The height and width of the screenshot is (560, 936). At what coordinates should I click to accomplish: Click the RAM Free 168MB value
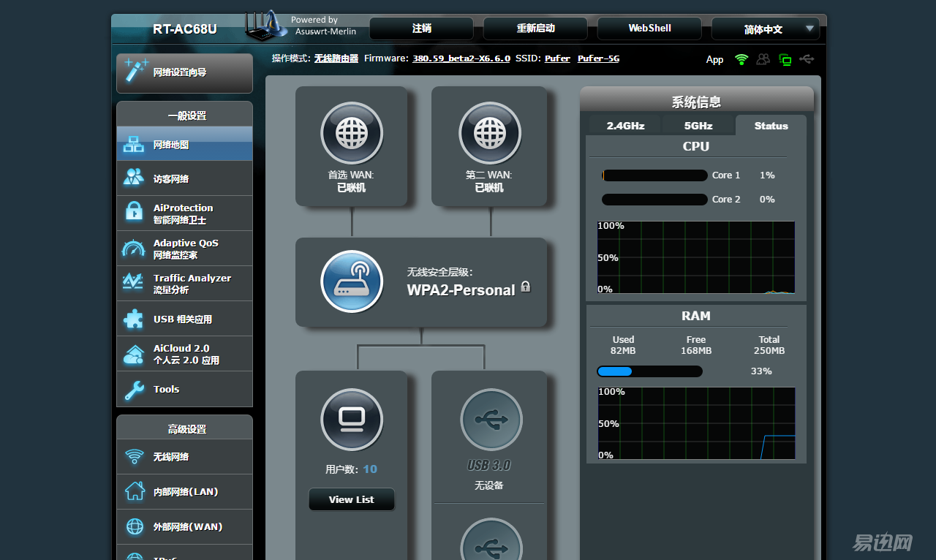(x=696, y=351)
